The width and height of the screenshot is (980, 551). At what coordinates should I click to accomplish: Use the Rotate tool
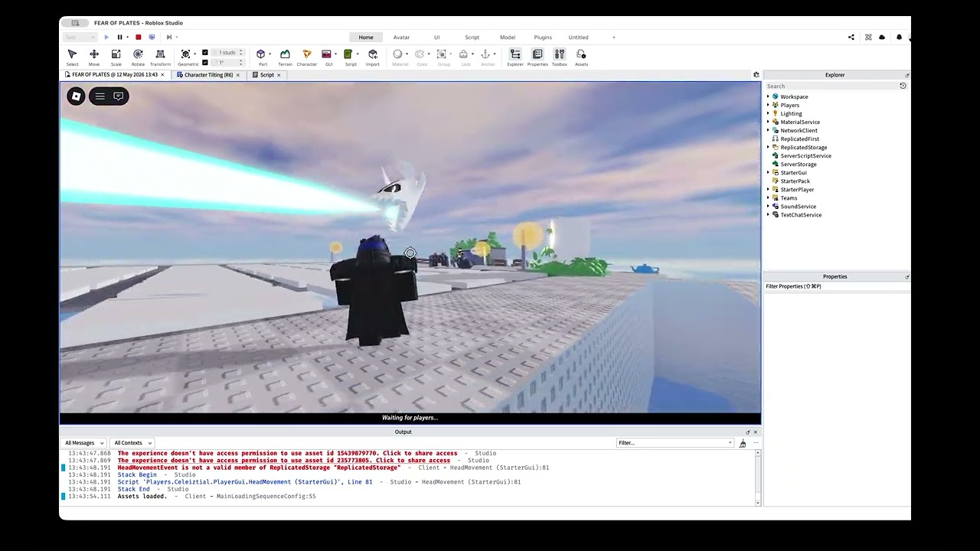[138, 57]
